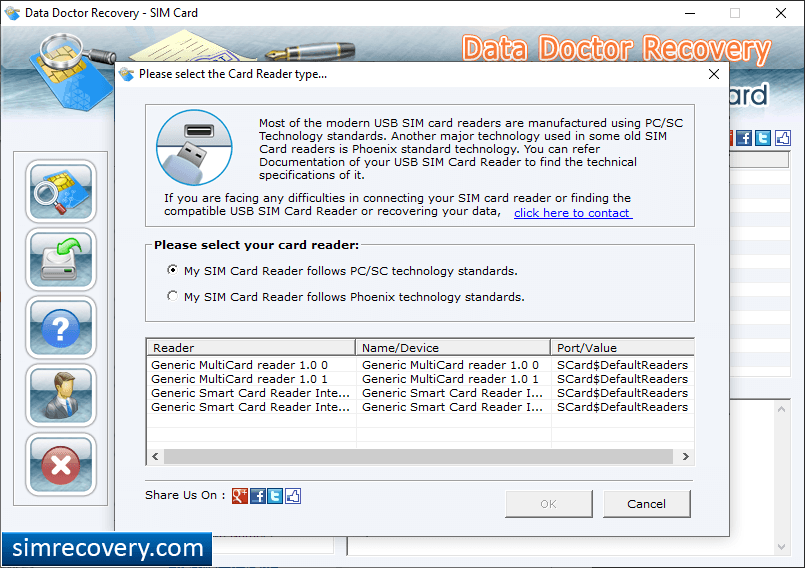Click the Cancel button

pyautogui.click(x=646, y=504)
